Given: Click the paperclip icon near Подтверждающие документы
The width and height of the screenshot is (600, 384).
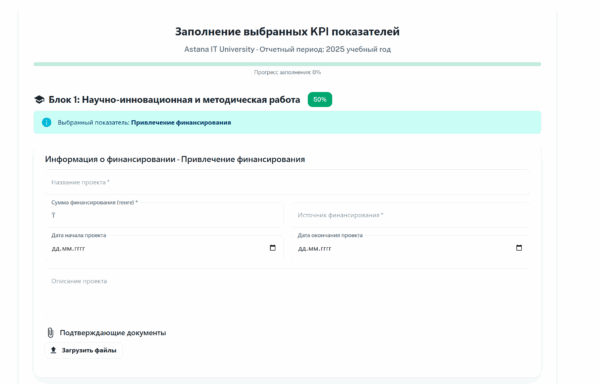Looking at the screenshot, I should (50, 333).
